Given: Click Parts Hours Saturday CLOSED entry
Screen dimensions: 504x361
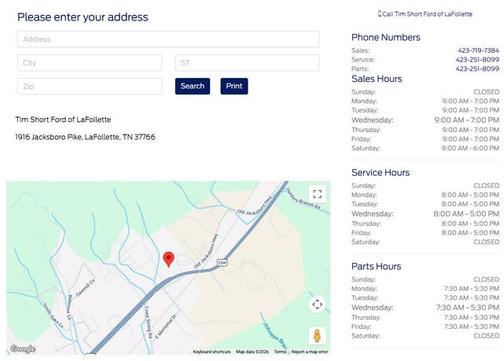Looking at the screenshot, I should point(425,335).
